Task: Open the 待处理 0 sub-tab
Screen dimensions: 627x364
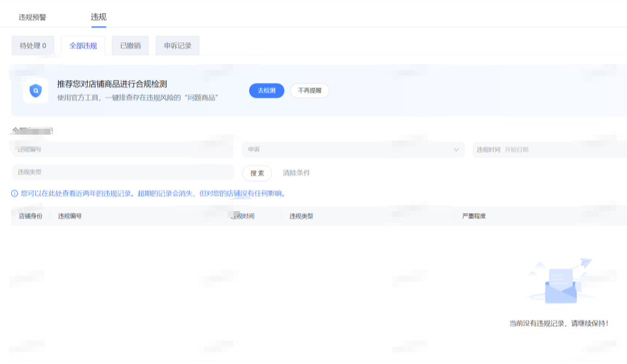Action: tap(33, 46)
